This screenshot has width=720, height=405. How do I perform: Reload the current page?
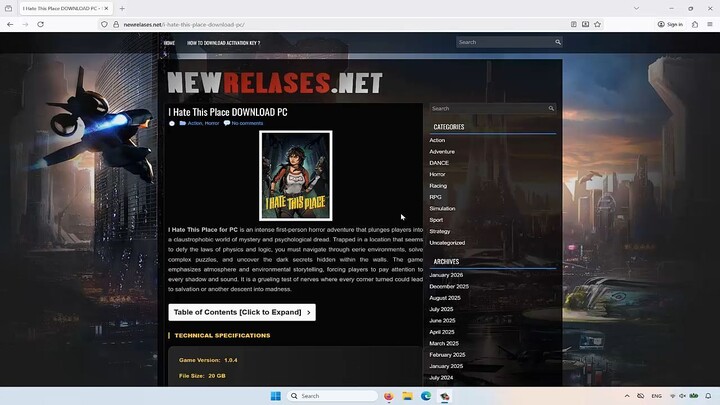pos(40,24)
